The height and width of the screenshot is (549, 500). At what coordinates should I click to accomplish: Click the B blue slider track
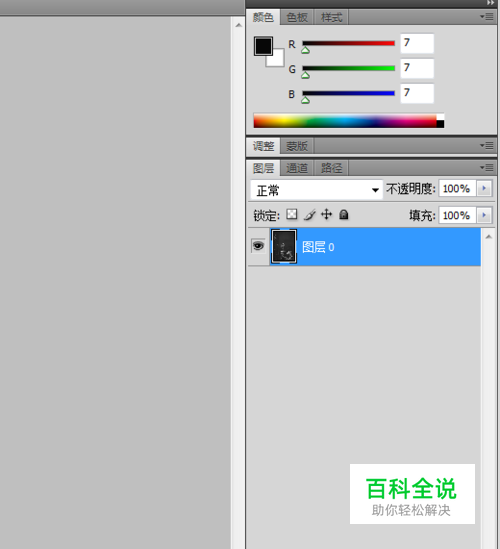(x=348, y=93)
